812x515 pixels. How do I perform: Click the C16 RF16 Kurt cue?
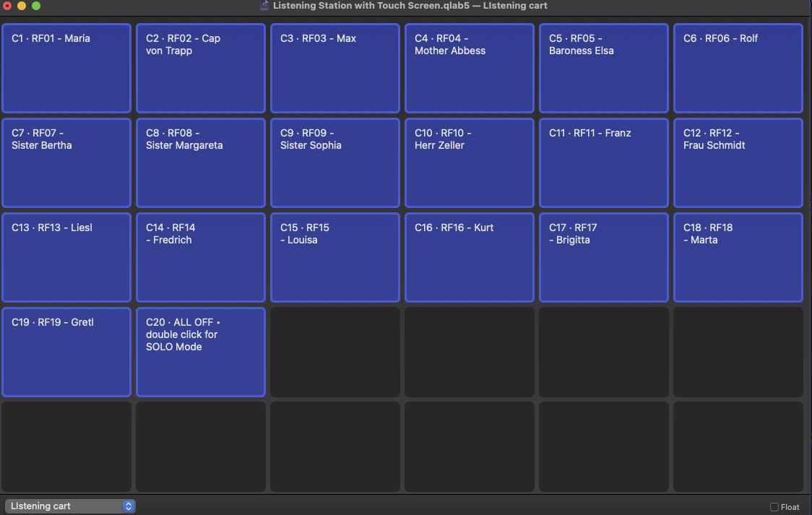pos(470,258)
